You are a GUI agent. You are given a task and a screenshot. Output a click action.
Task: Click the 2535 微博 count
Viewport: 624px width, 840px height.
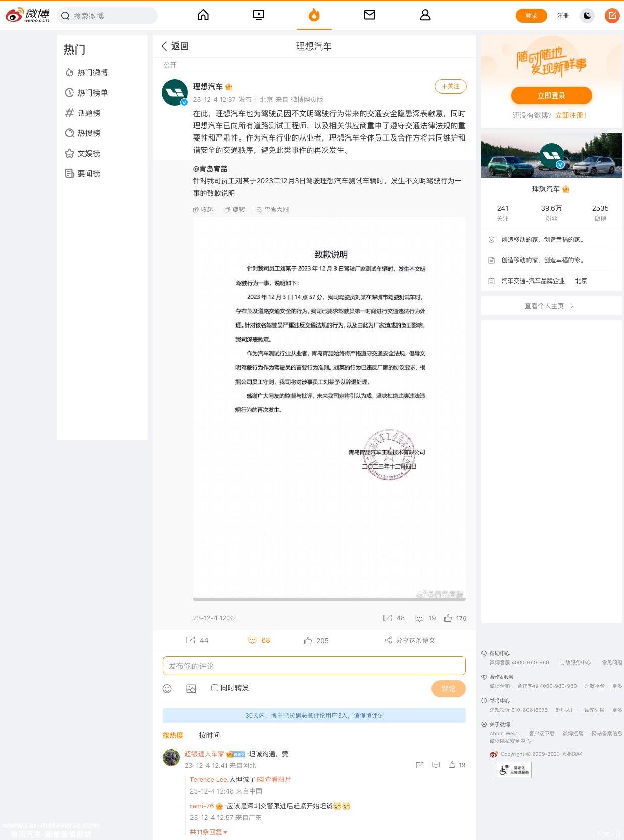(600, 213)
